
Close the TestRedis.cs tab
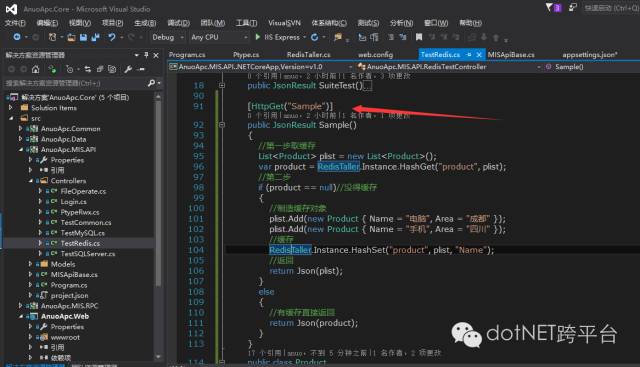tap(479, 55)
